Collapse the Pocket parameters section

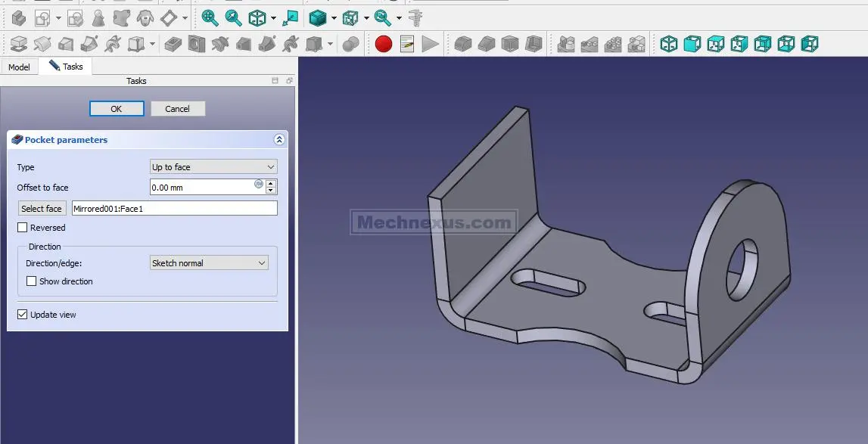278,140
